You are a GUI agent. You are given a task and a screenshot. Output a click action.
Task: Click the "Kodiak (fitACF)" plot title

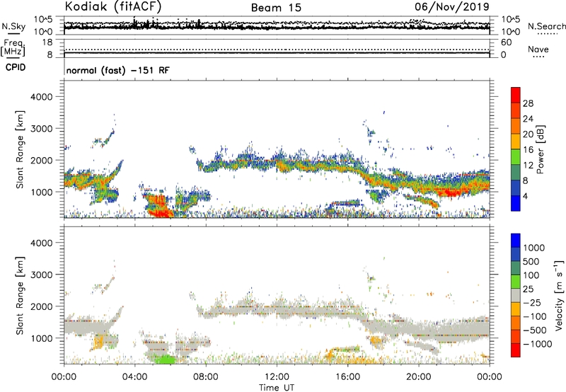[x=112, y=6]
